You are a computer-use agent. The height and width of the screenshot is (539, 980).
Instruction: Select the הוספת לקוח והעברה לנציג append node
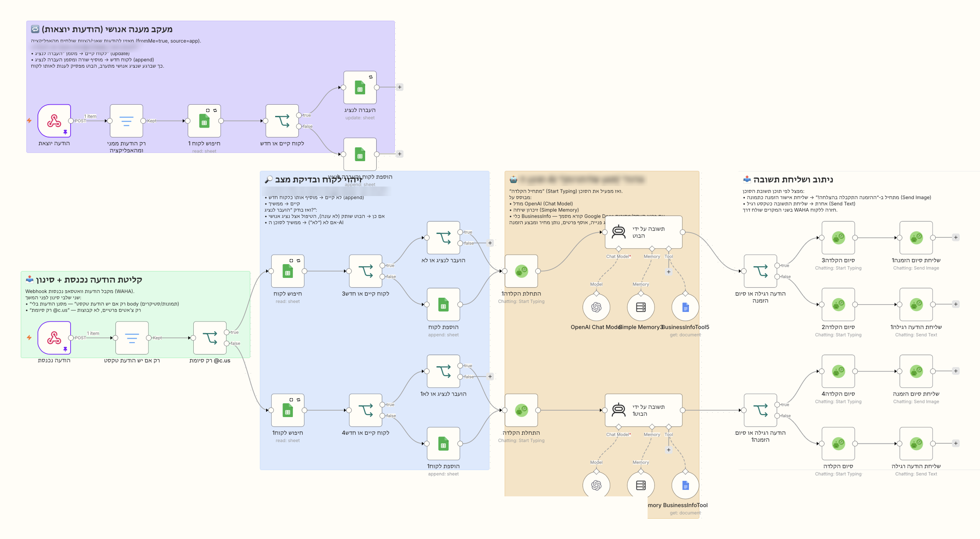360,154
